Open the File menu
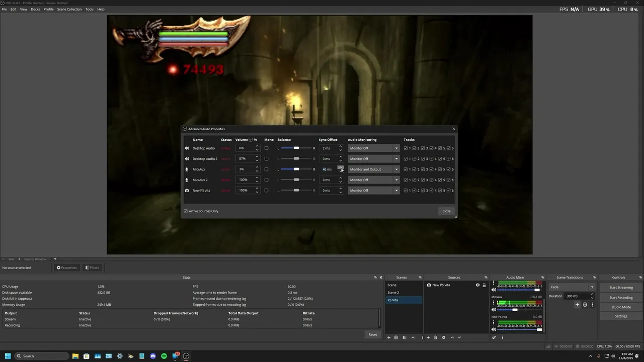644x362 pixels. click(5, 9)
